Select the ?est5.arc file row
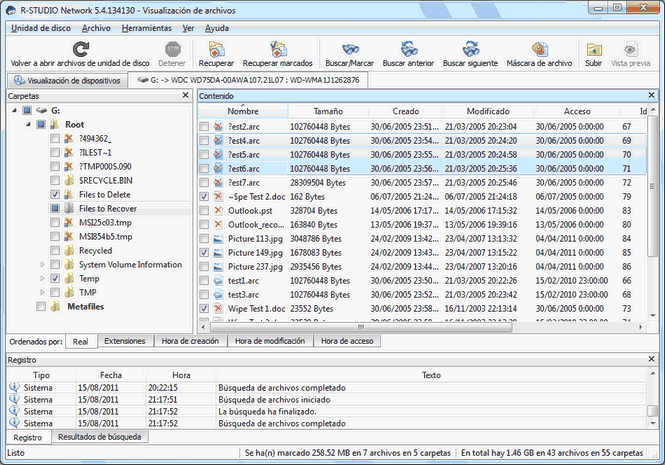Viewport: 665px width, 465px height. click(422, 154)
